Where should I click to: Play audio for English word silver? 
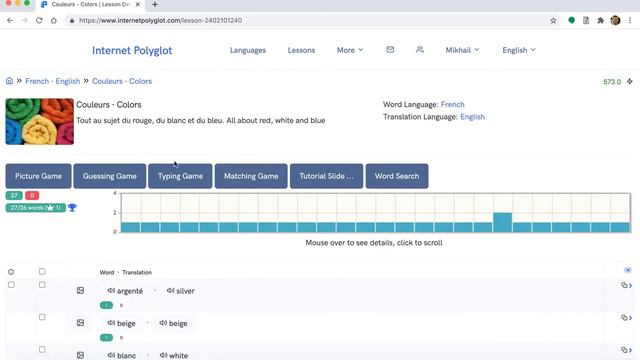click(x=171, y=291)
